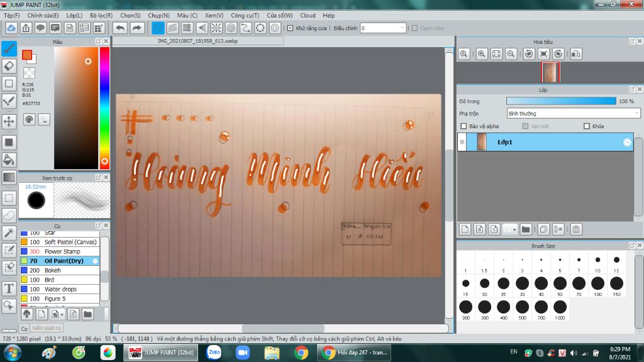Delete layer with trash icon
The width and height of the screenshot is (644, 362).
tap(576, 229)
